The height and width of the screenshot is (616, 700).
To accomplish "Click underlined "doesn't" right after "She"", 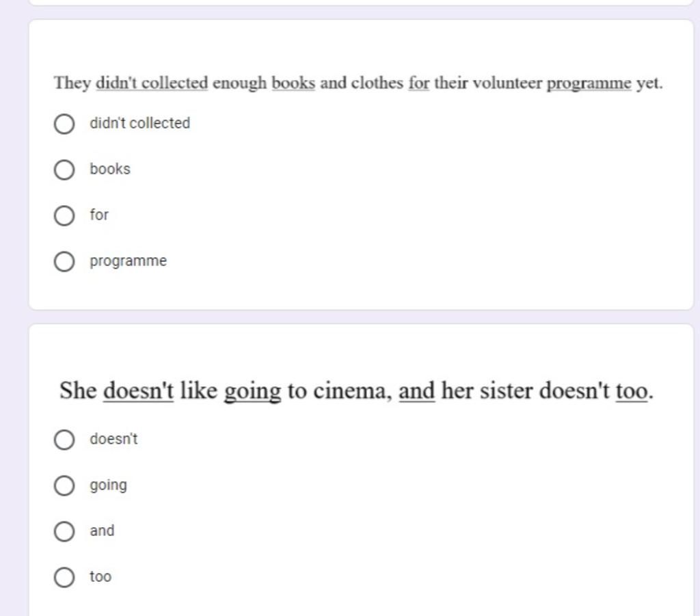I will point(138,390).
